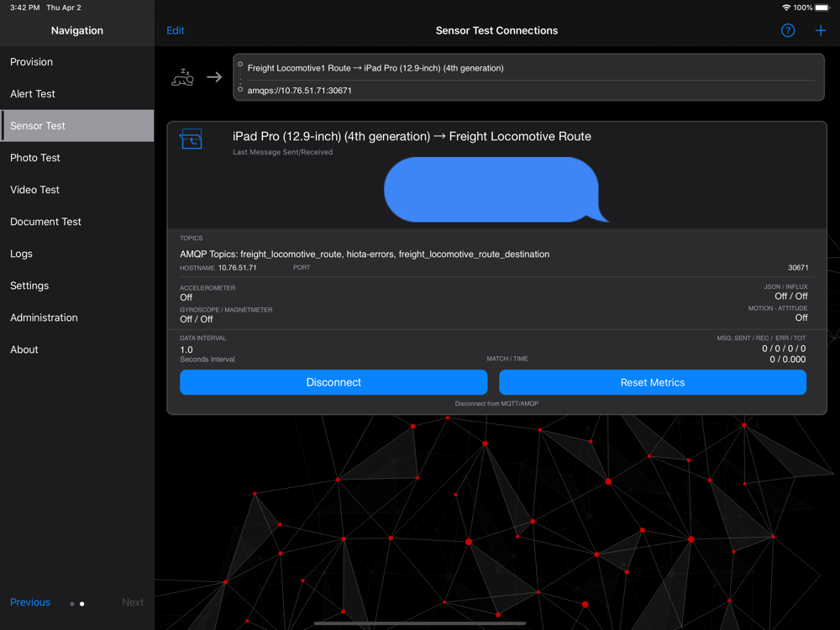Tap the page indicator dots

coord(77,604)
